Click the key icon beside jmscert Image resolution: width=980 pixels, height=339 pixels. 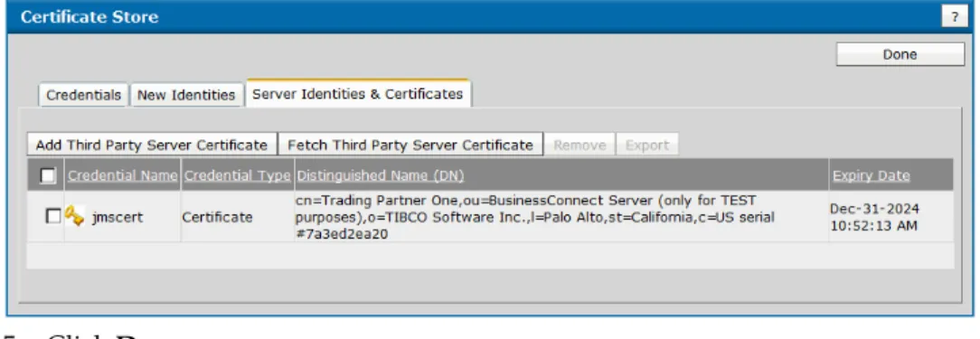click(75, 217)
